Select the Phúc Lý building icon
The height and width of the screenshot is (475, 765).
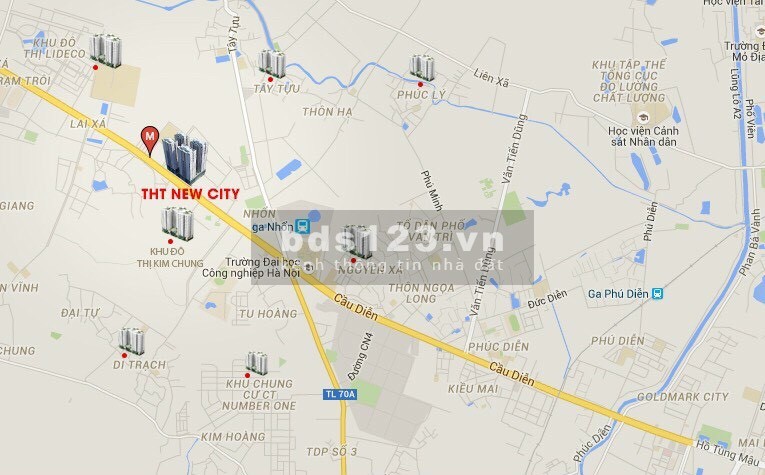(422, 68)
